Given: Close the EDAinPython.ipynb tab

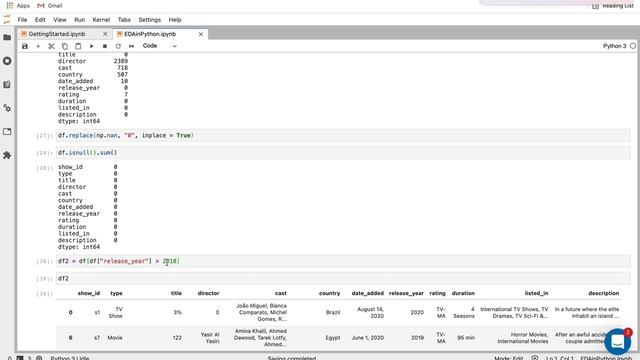Looking at the screenshot, I should point(200,34).
